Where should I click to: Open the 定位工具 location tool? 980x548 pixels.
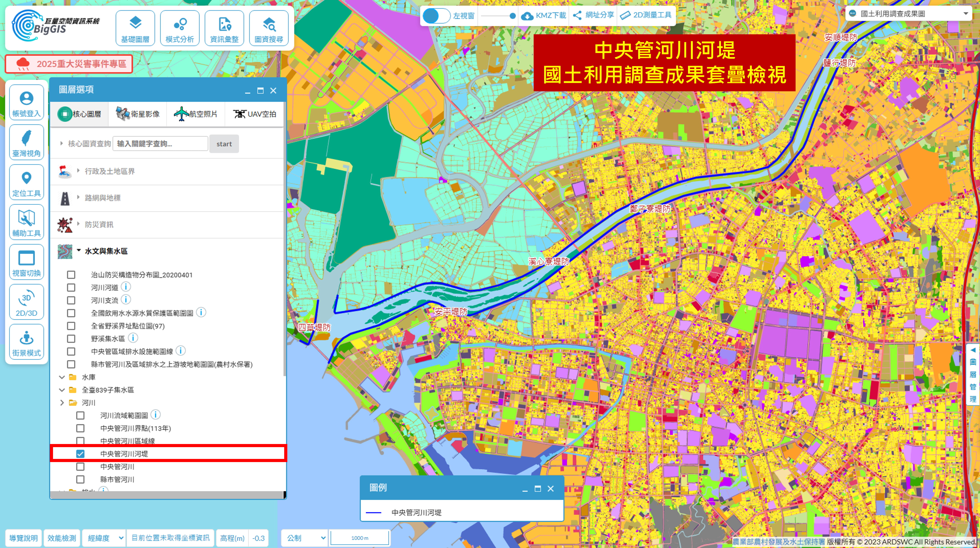[26, 183]
